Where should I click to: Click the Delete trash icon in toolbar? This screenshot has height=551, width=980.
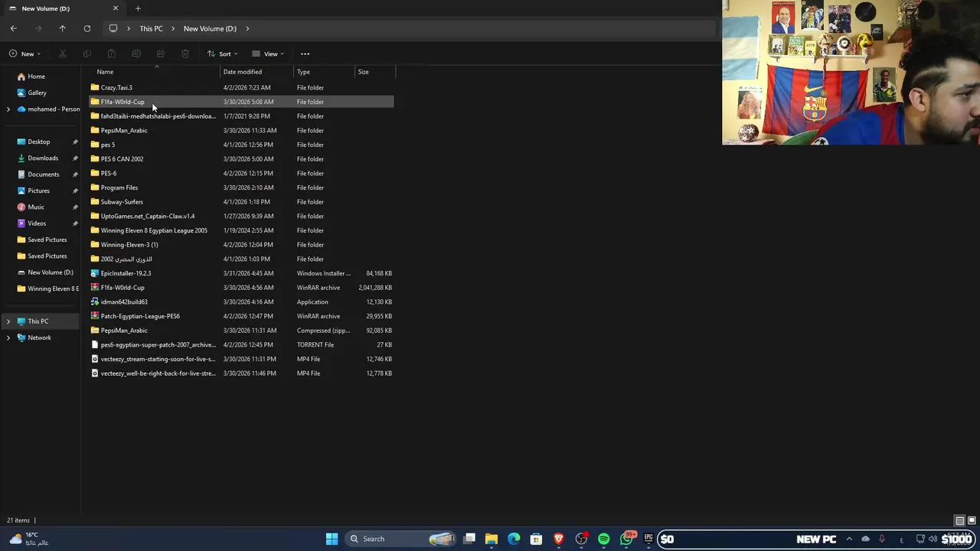tap(185, 54)
